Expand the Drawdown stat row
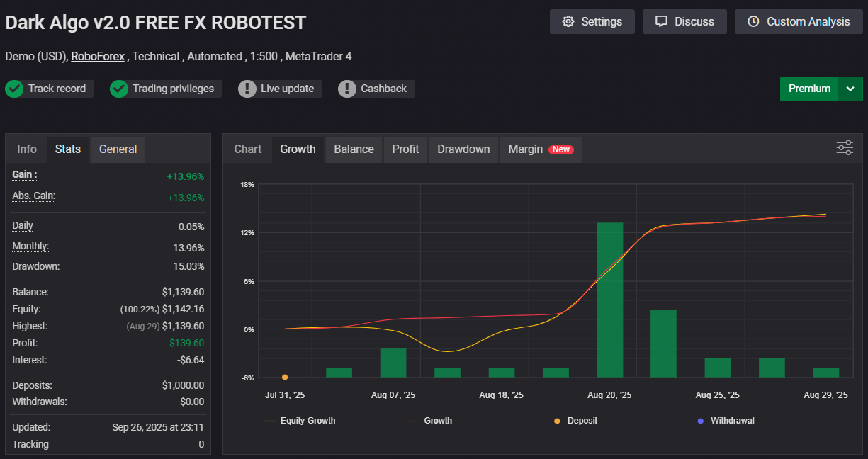This screenshot has width=868, height=459. (35, 266)
